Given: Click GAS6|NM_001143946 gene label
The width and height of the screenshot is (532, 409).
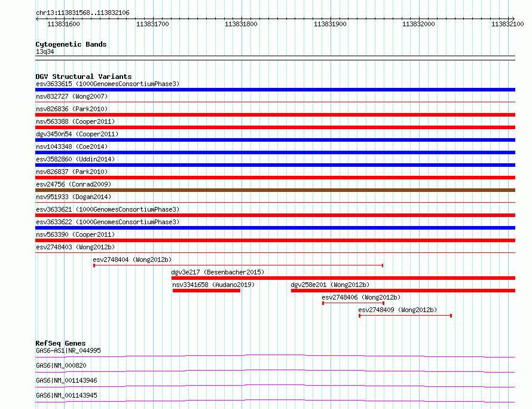Looking at the screenshot, I should (x=66, y=380).
